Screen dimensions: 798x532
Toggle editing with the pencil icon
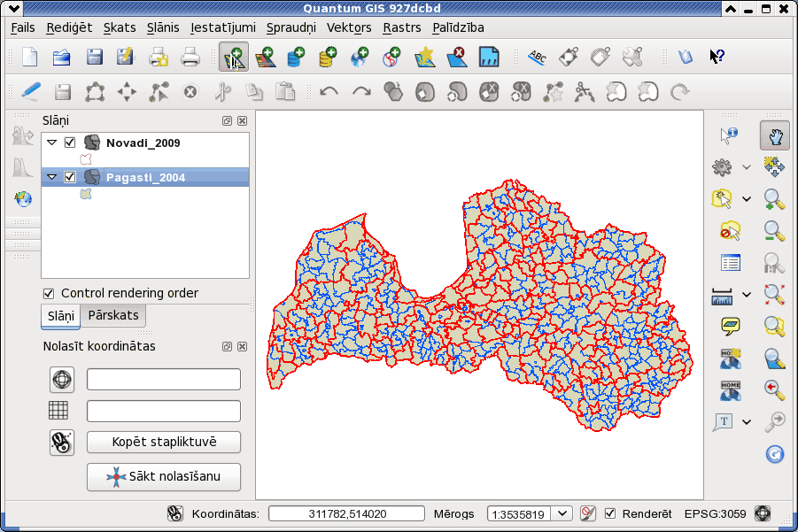click(31, 91)
